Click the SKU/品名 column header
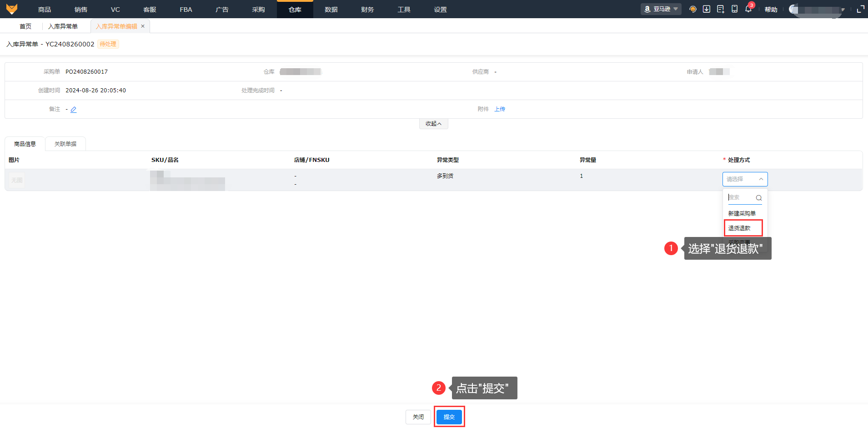 pos(165,160)
